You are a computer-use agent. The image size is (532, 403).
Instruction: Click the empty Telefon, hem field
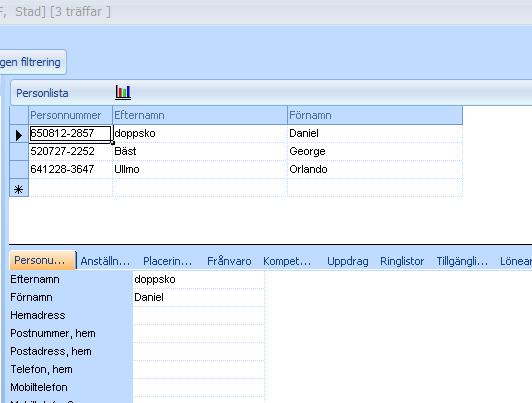(x=198, y=369)
